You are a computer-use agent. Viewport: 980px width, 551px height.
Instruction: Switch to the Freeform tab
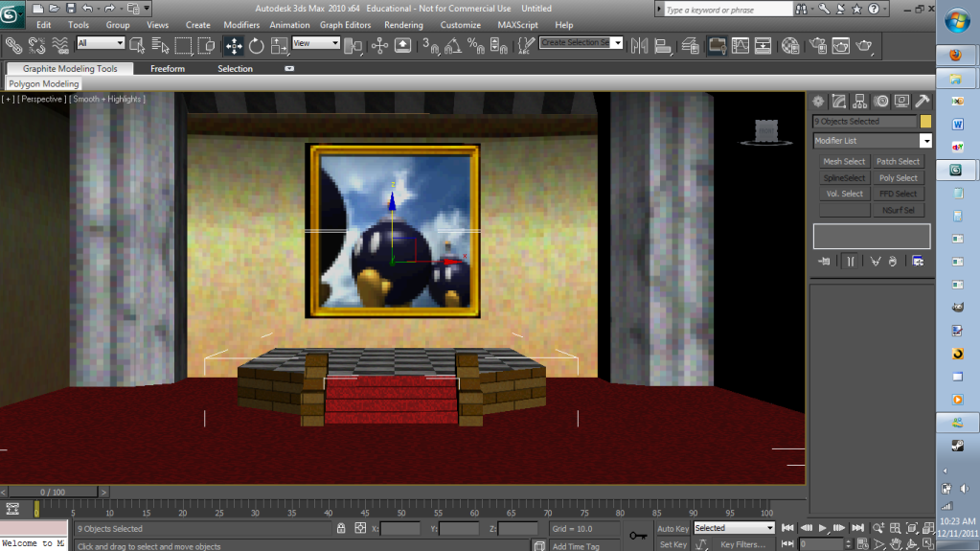(x=168, y=69)
